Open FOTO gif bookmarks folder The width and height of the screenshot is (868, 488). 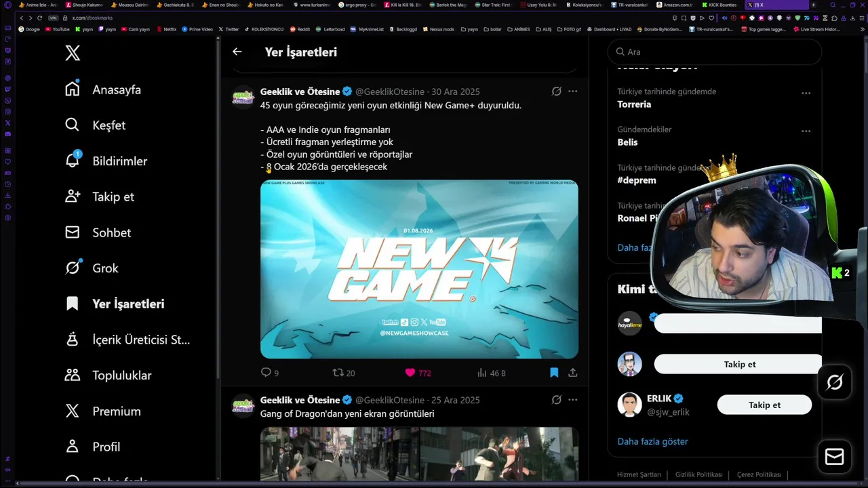(568, 29)
